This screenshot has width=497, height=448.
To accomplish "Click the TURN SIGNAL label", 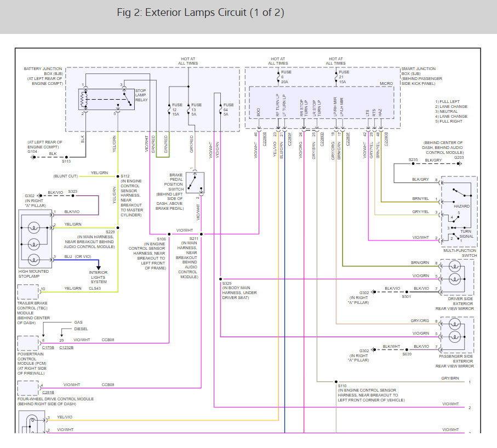I will click(466, 234).
